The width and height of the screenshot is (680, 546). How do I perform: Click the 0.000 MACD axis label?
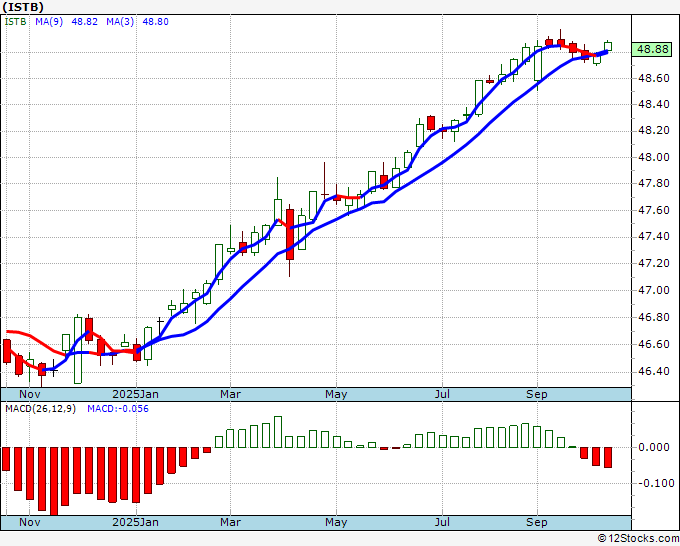click(654, 447)
